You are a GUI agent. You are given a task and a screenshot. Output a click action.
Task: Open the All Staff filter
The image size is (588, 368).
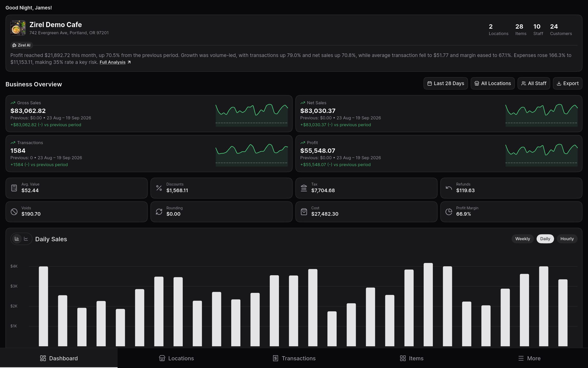click(x=534, y=83)
